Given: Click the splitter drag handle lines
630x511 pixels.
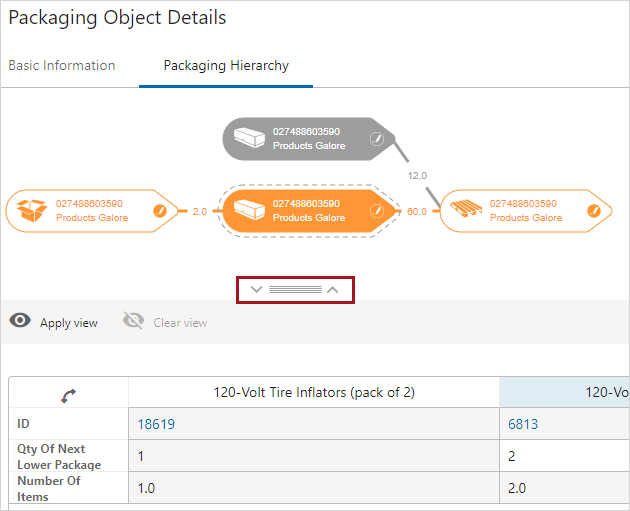Looking at the screenshot, I should pos(295,289).
